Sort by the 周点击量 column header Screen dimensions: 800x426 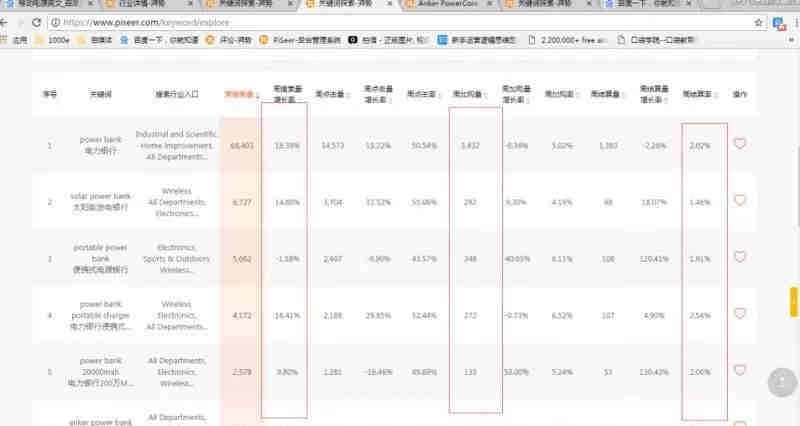(x=332, y=94)
